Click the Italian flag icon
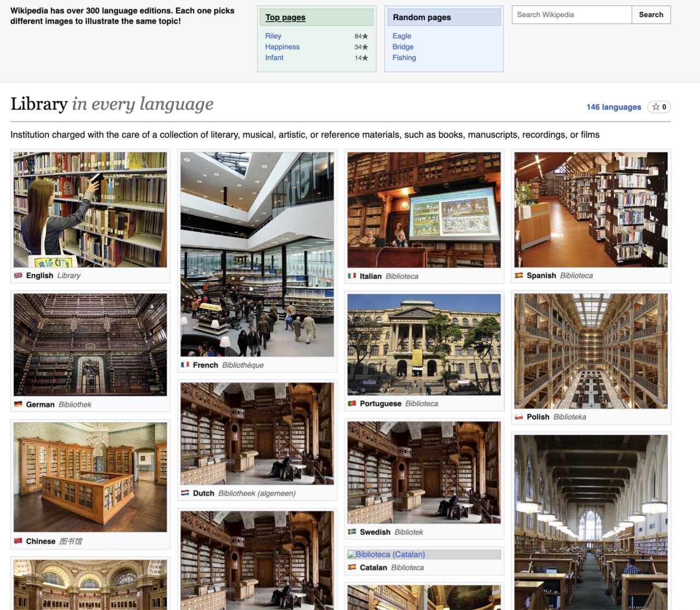This screenshot has height=610, width=700. coord(352,276)
